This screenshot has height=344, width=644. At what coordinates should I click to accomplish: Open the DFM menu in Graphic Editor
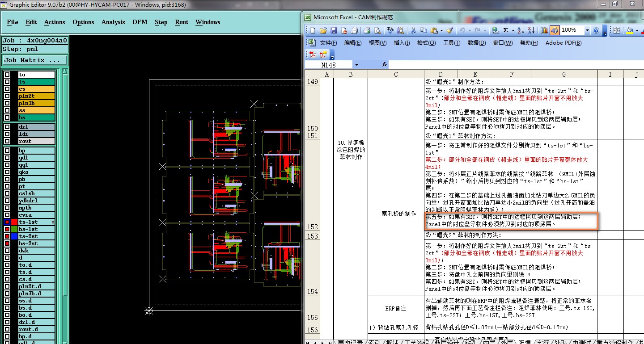point(140,22)
